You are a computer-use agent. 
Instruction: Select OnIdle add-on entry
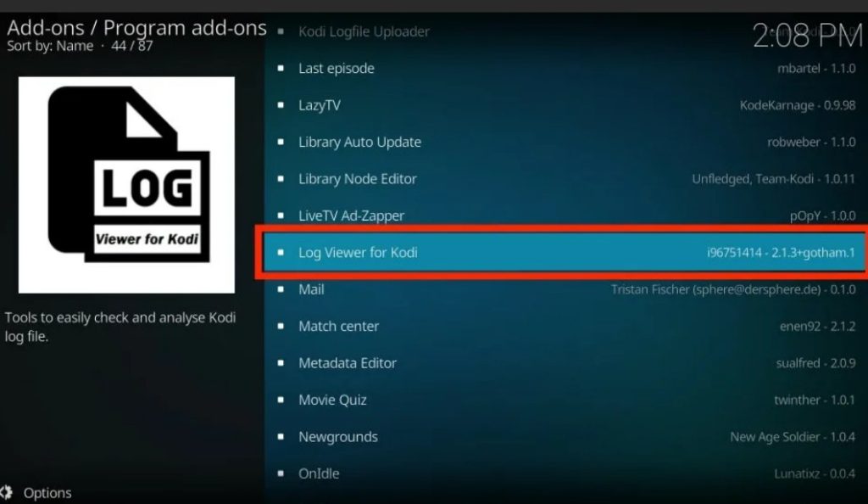(x=566, y=473)
